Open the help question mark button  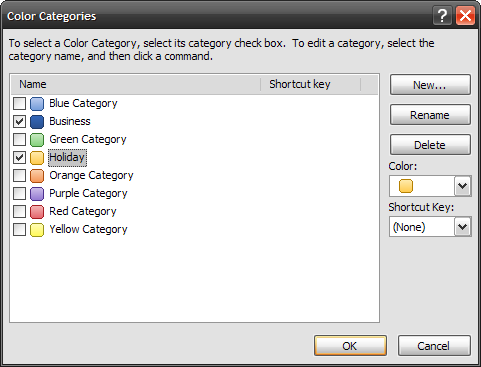click(442, 15)
